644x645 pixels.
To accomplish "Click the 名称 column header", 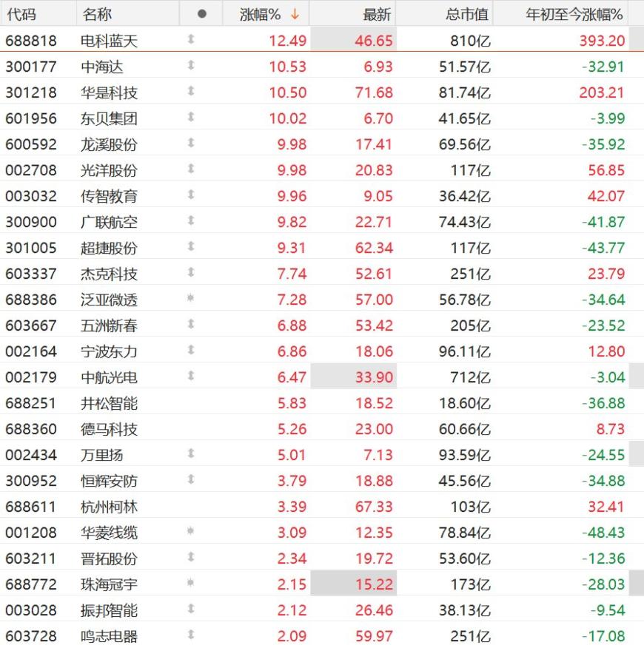I will pyautogui.click(x=97, y=14).
